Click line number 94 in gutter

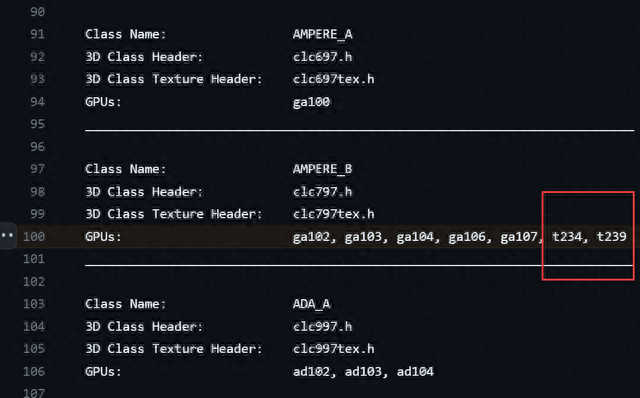coord(38,102)
